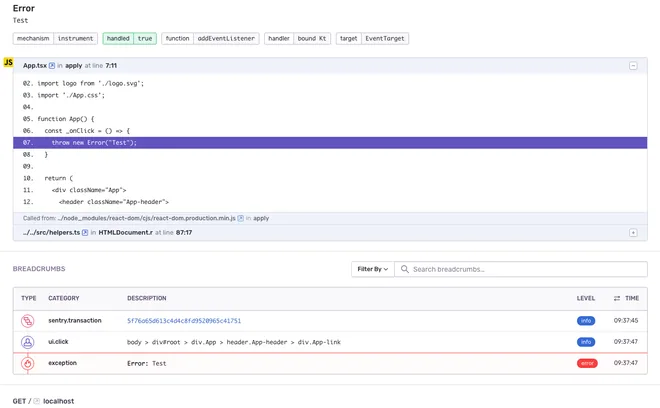Open transaction 5f76a65d613c4d4c8fd9520965c41751 link
This screenshot has height=408, width=660.
pyautogui.click(x=184, y=320)
